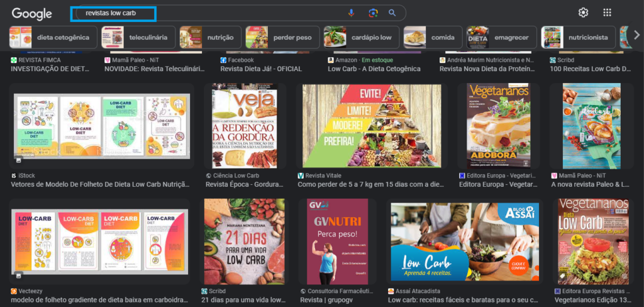
Task: Open 'Editora Europa - Vegetar...' link
Action: [x=498, y=184]
